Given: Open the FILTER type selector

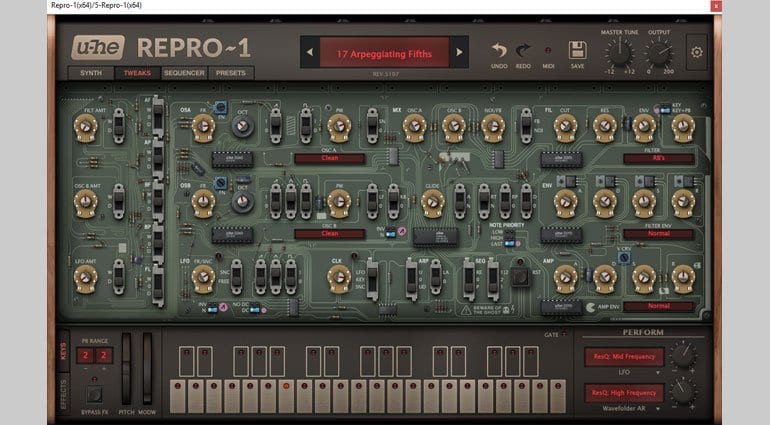Looking at the screenshot, I should (x=659, y=158).
